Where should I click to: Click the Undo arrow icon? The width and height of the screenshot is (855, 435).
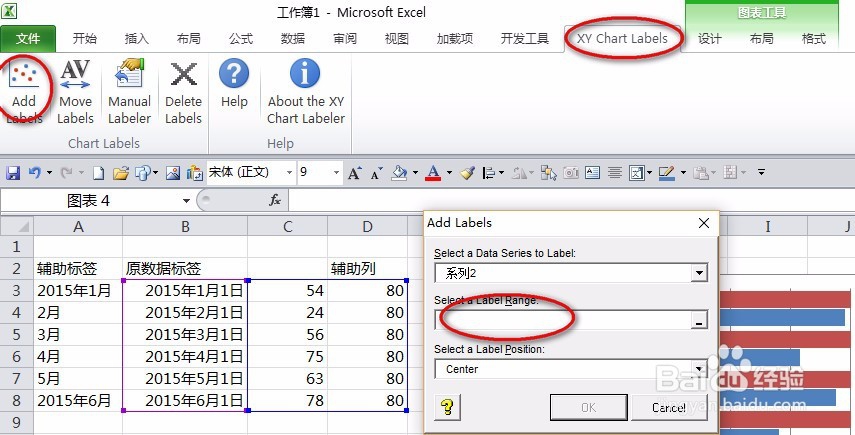coord(34,173)
